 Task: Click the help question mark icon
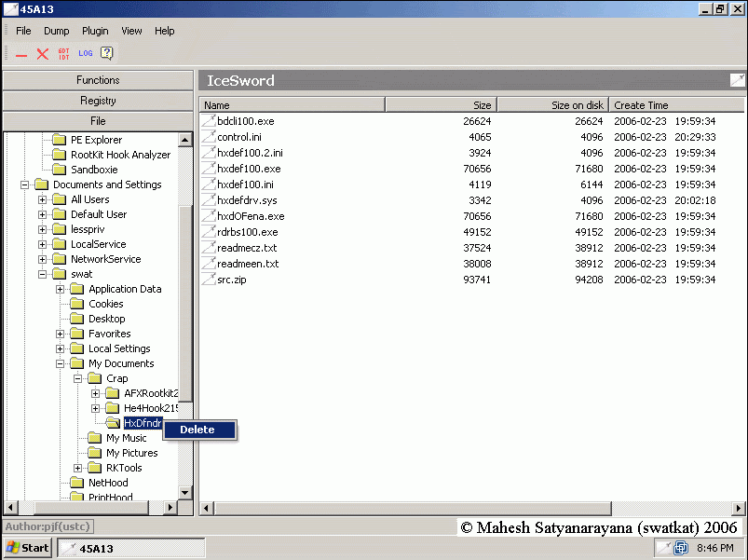click(107, 53)
